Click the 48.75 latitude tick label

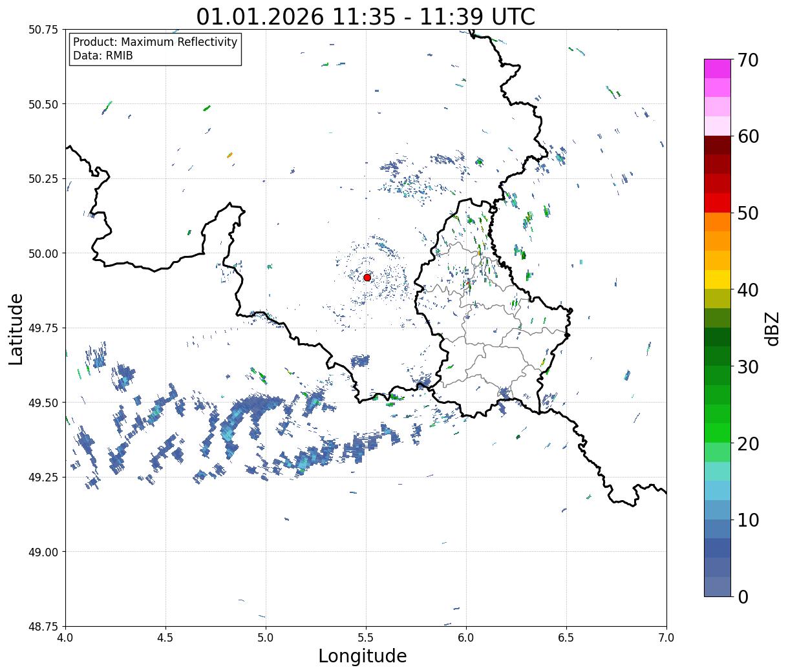[x=43, y=627]
